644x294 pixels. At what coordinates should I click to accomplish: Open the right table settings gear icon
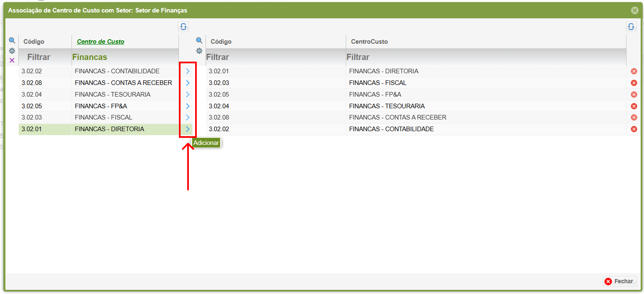pos(199,51)
